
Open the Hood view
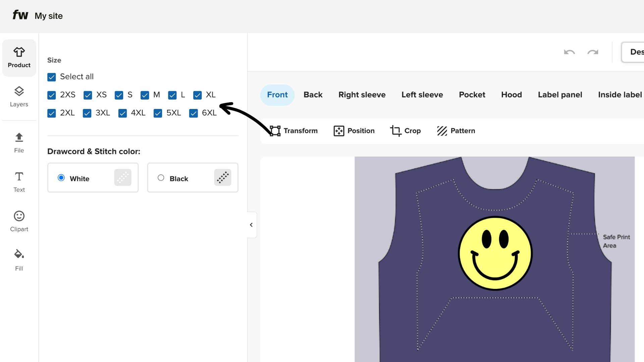pos(511,95)
